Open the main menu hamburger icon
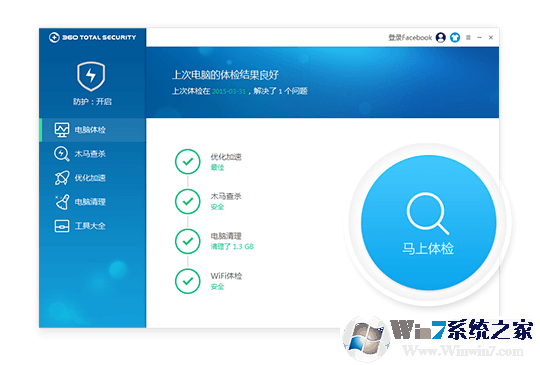Viewport: 540px width, 365px height. pyautogui.click(x=468, y=37)
